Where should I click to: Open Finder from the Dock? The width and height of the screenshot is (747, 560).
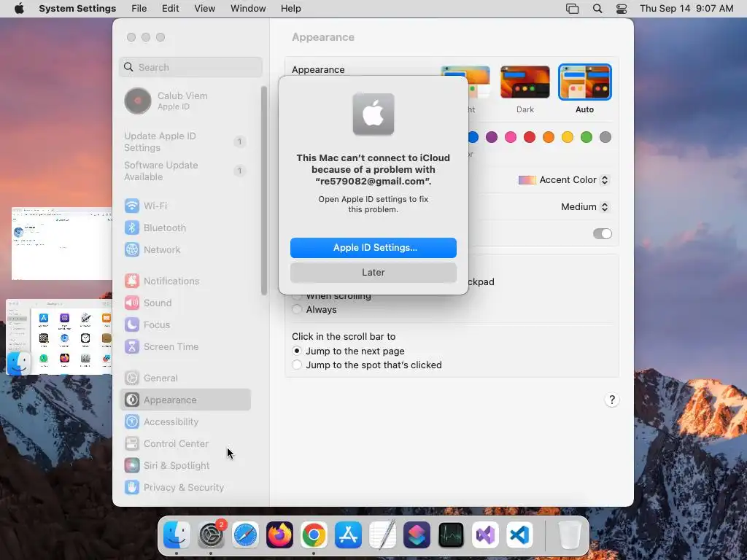coord(177,535)
